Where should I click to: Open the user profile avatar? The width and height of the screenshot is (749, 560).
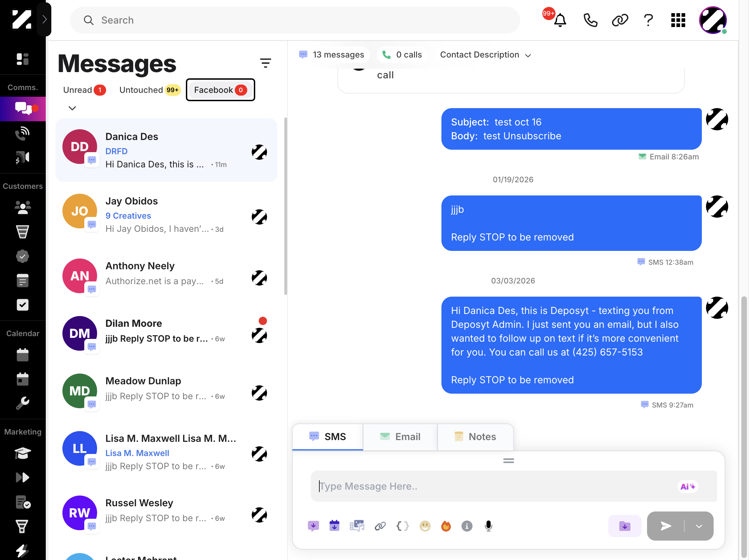pyautogui.click(x=713, y=20)
